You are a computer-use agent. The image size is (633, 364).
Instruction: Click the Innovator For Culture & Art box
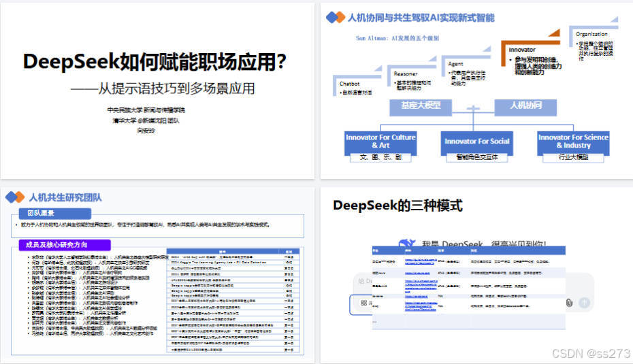(x=380, y=142)
